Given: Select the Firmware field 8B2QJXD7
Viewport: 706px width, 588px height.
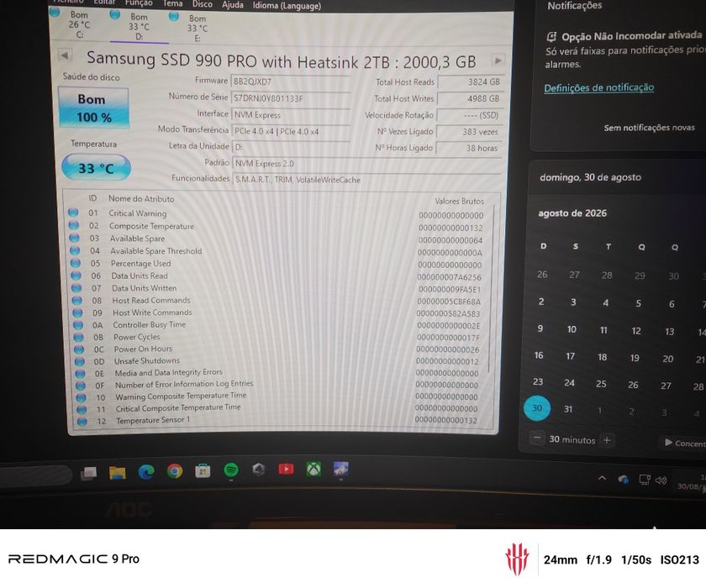Looking at the screenshot, I should (290, 81).
